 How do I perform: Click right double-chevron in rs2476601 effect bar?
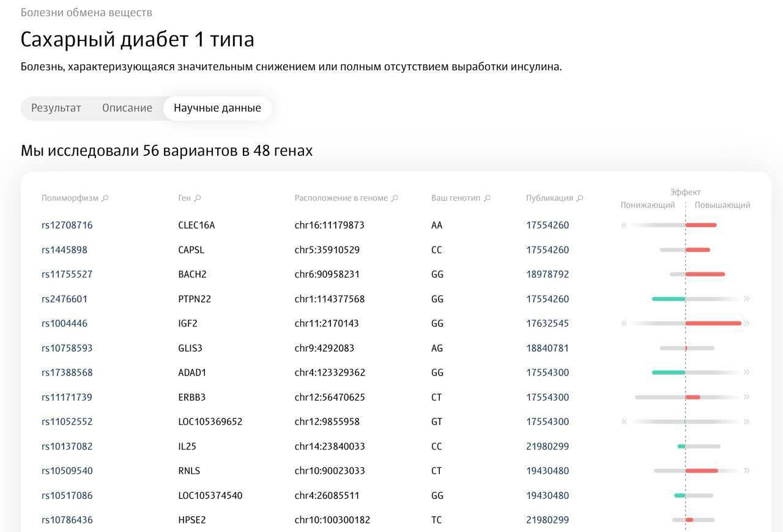coord(746,299)
